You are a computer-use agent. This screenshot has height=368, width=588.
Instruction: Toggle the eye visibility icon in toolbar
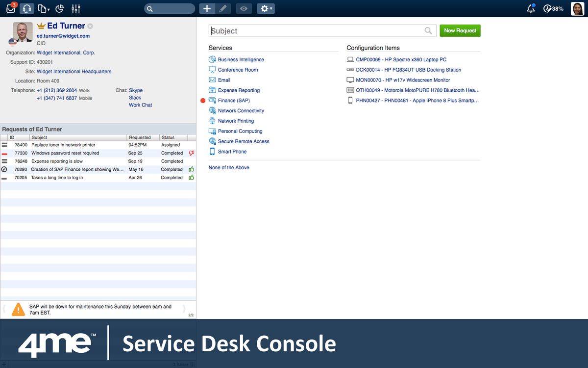(244, 8)
